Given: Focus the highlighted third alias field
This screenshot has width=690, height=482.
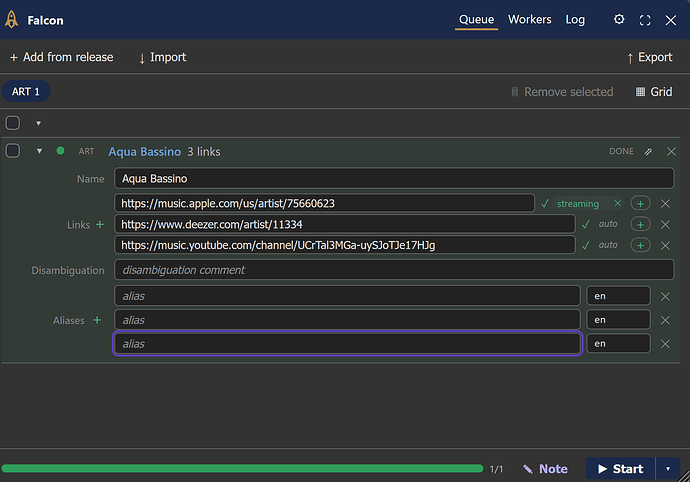Looking at the screenshot, I should coord(348,344).
